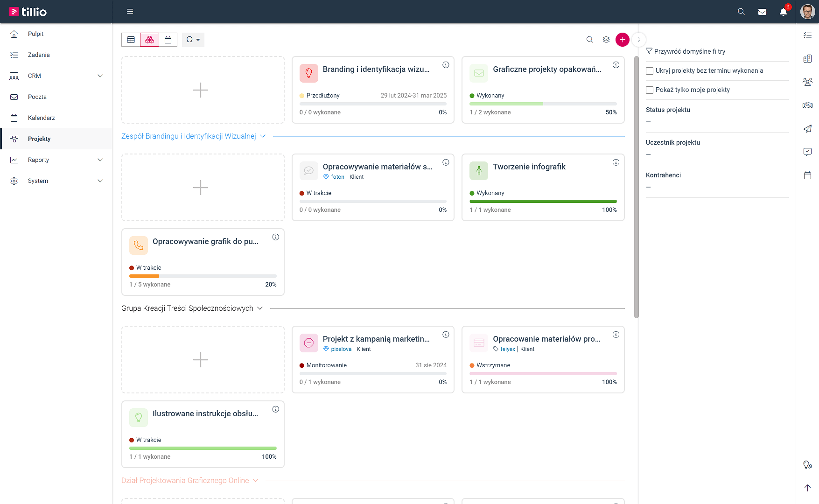Open the lightbulb settings icon in right rail
The width and height of the screenshot is (819, 504).
[x=807, y=464]
